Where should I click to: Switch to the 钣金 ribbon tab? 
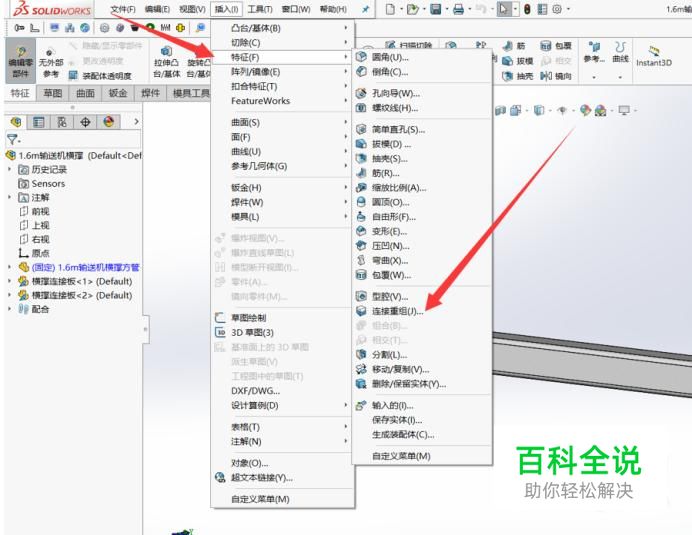click(118, 93)
